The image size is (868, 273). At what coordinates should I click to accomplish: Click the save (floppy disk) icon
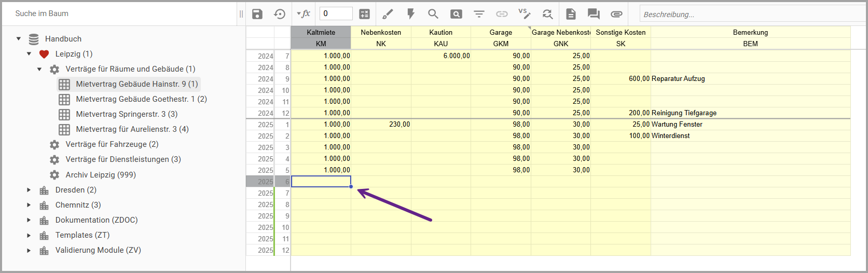(257, 14)
